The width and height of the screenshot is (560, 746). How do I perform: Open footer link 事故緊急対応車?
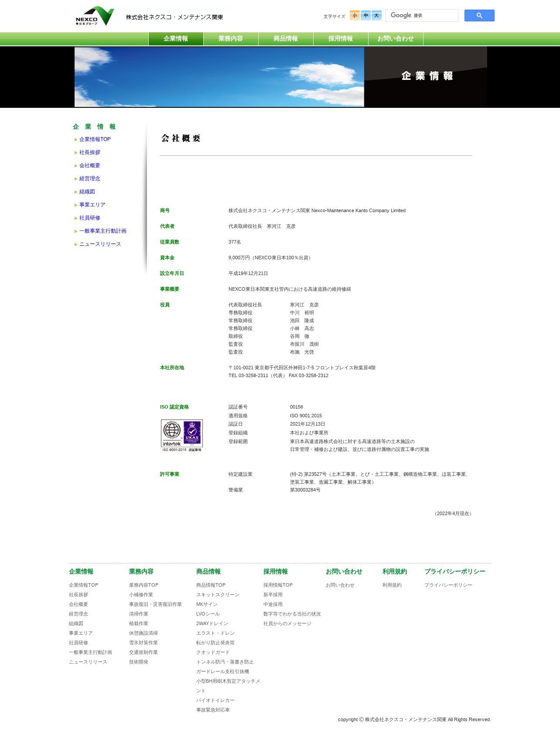point(213,710)
